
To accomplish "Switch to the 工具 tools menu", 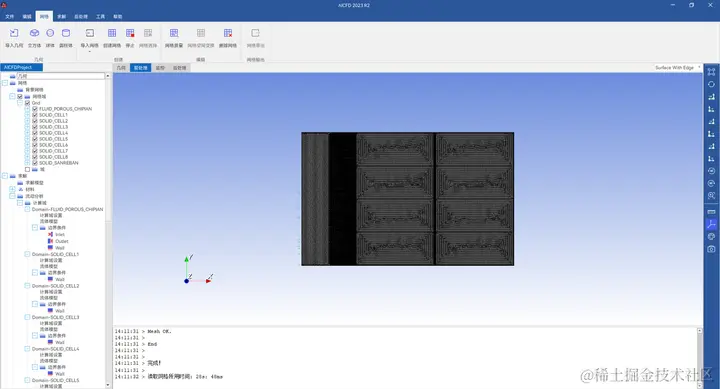I will [x=101, y=17].
